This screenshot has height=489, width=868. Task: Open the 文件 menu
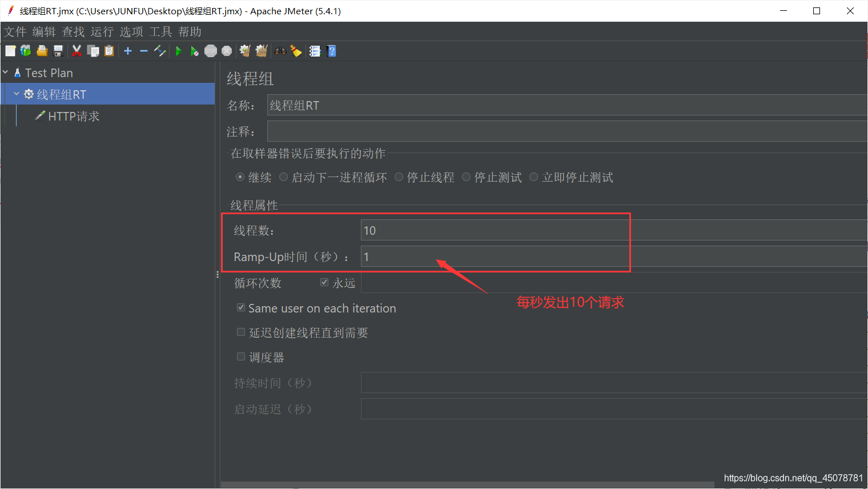pos(15,31)
